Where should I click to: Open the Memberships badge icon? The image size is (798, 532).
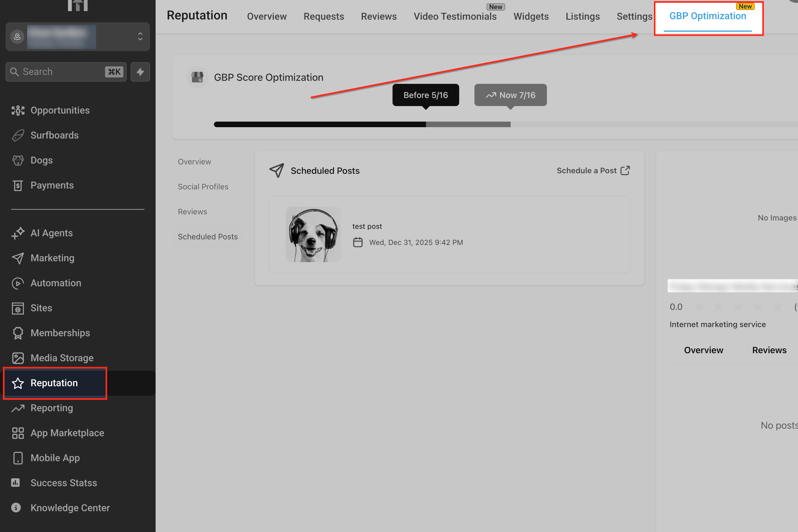click(18, 333)
